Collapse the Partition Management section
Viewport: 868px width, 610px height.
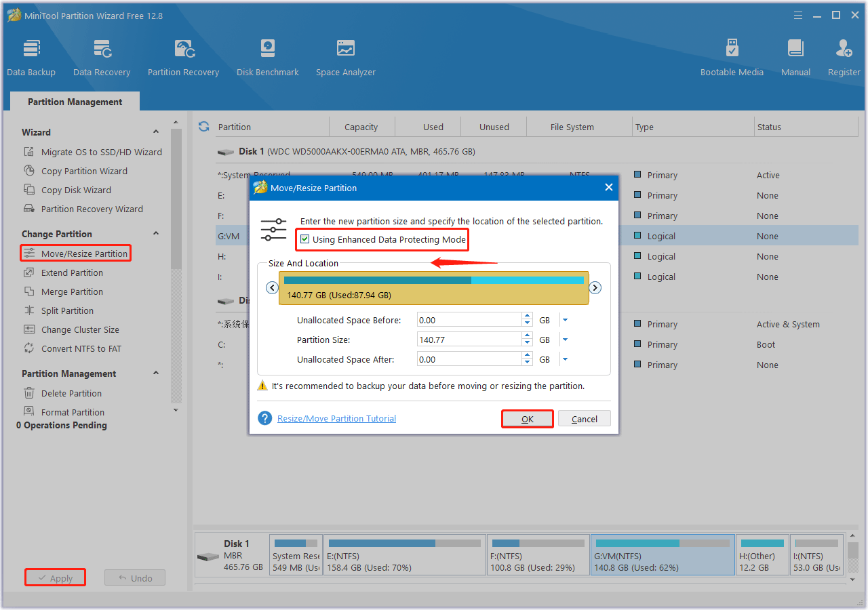click(x=156, y=373)
